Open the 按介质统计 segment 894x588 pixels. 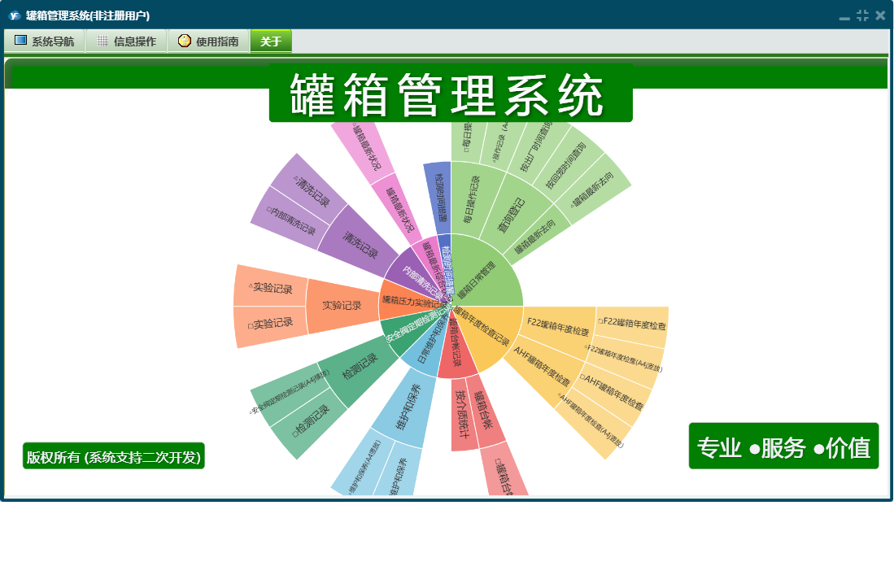[x=463, y=413]
